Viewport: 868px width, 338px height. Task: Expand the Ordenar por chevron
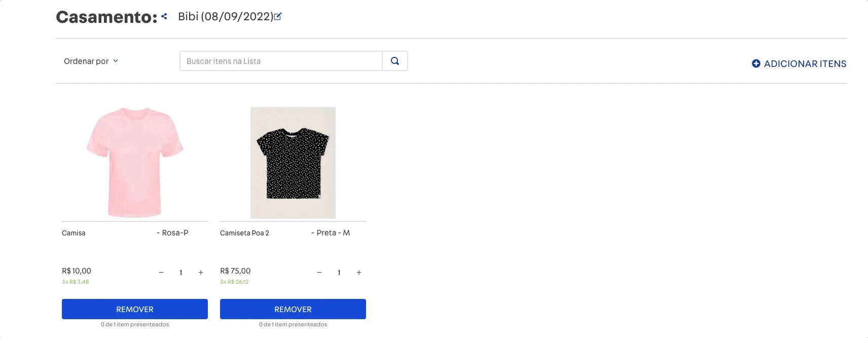[x=116, y=61]
